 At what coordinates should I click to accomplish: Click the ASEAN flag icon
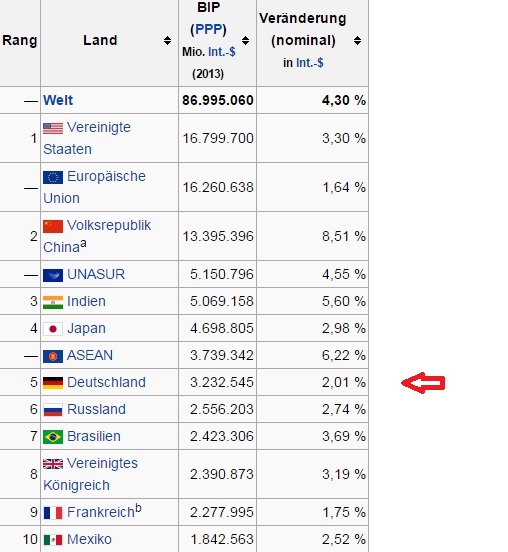click(x=53, y=356)
